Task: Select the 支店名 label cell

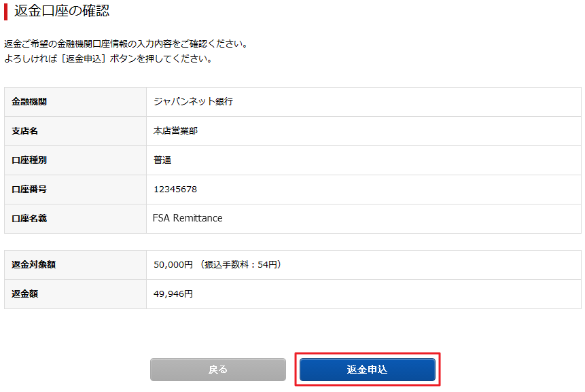Action: (75, 131)
